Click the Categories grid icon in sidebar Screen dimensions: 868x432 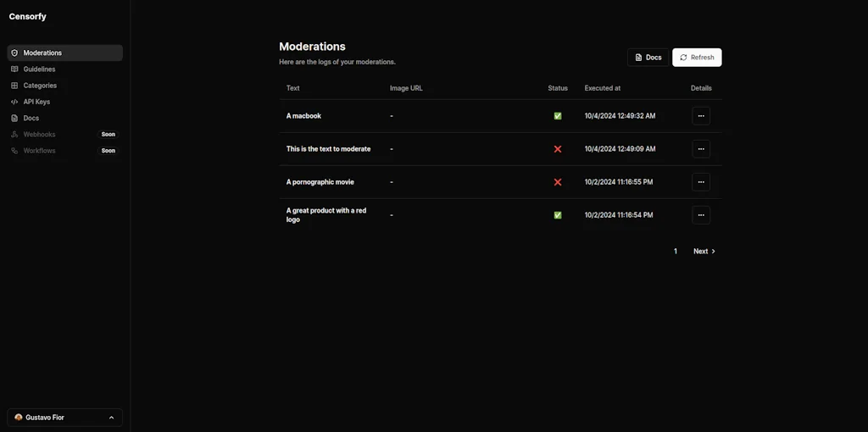pos(14,86)
